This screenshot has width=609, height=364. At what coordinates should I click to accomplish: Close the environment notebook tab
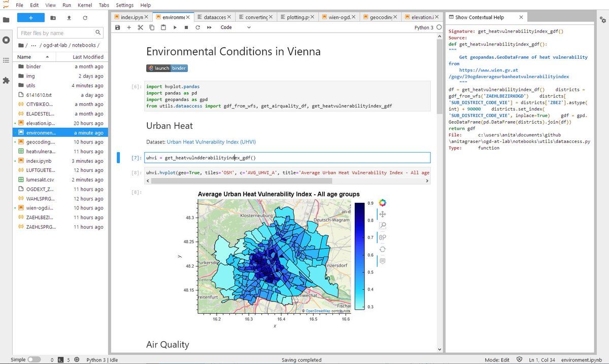[x=188, y=17]
